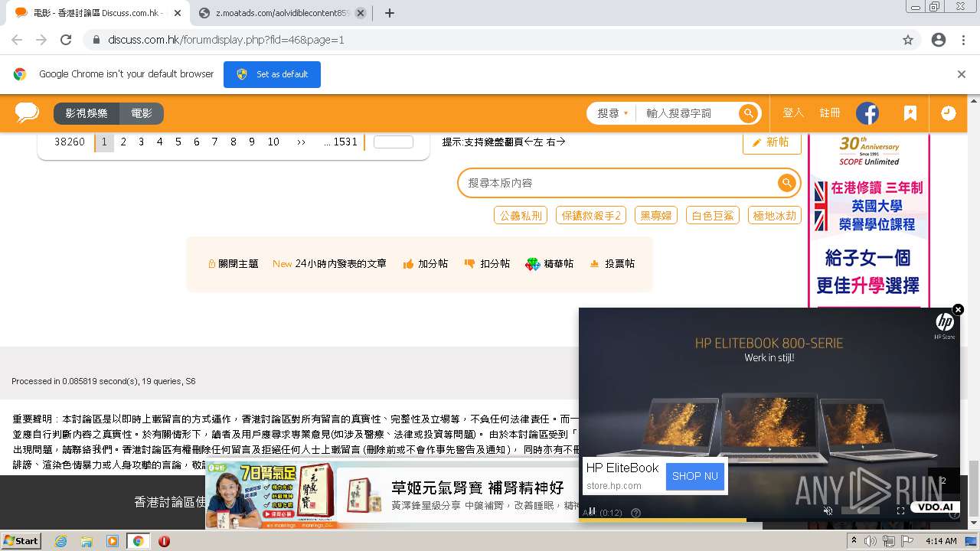Image resolution: width=980 pixels, height=551 pixels.
Task: Dismiss the default browser notification bar
Action: [962, 74]
